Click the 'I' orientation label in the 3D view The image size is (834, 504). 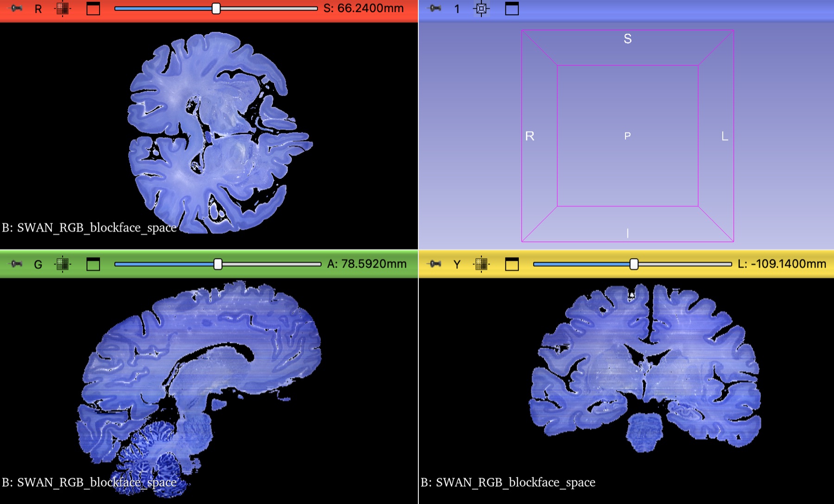click(628, 233)
